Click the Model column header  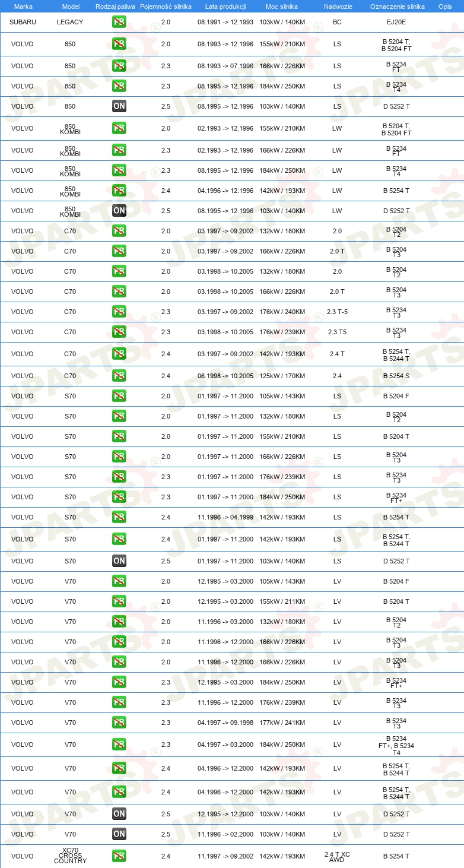[70, 7]
